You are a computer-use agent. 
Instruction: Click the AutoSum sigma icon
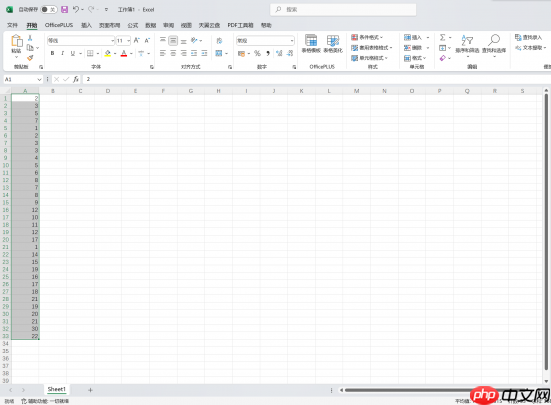point(442,37)
